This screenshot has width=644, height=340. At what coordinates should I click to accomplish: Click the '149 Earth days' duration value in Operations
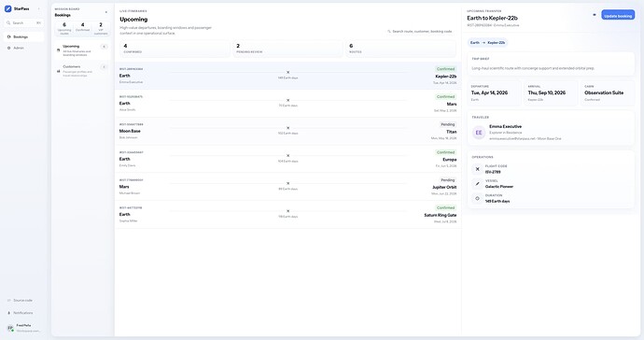click(x=497, y=202)
